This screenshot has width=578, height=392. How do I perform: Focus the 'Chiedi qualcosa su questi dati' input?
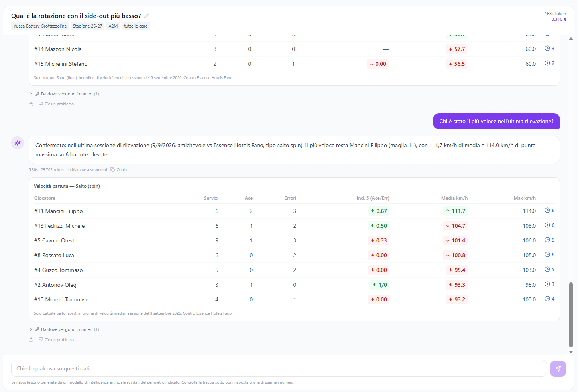(x=279, y=369)
